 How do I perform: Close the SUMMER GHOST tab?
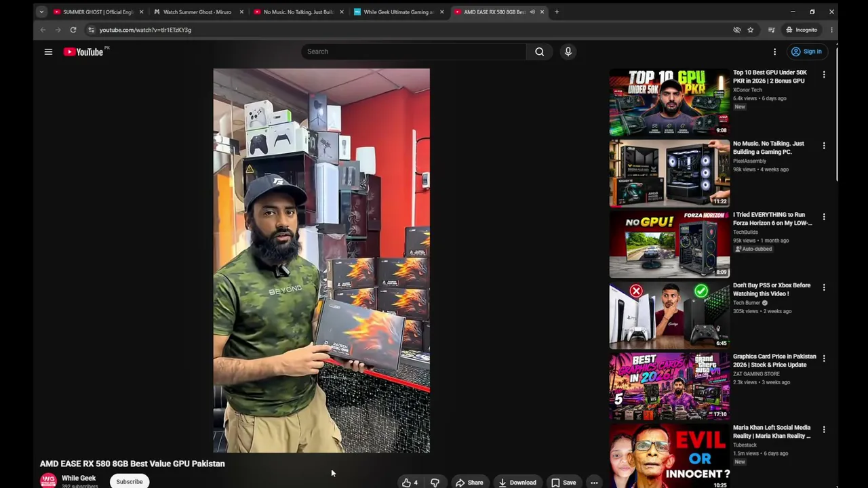[x=141, y=12]
